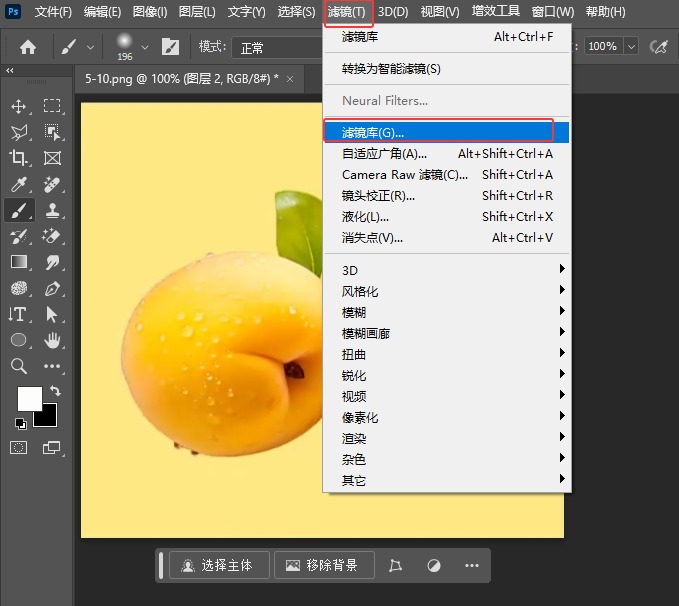The height and width of the screenshot is (606, 679).
Task: Click the 选择主体 button
Action: [x=219, y=565]
